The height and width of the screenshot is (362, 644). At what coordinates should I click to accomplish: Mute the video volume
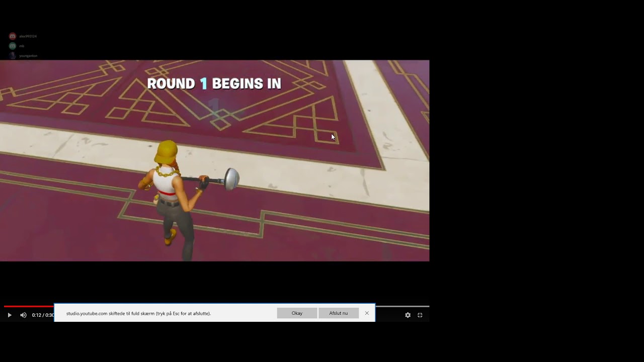23,315
